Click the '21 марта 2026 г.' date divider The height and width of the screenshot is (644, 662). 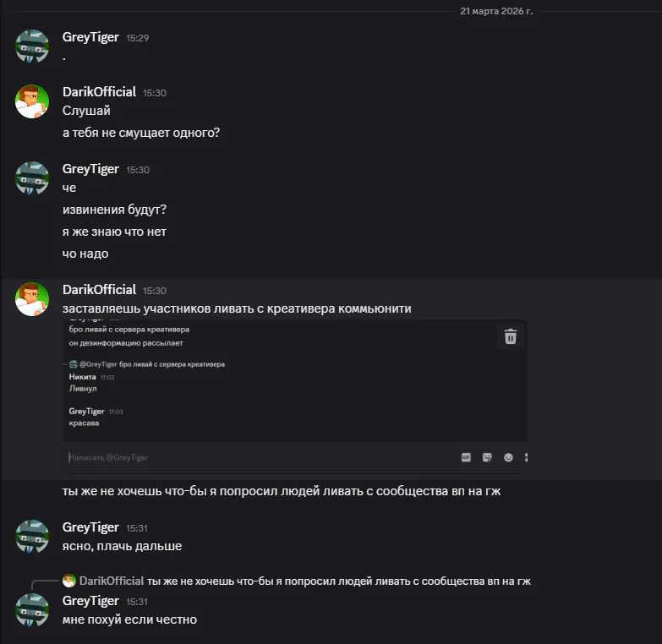click(x=496, y=11)
